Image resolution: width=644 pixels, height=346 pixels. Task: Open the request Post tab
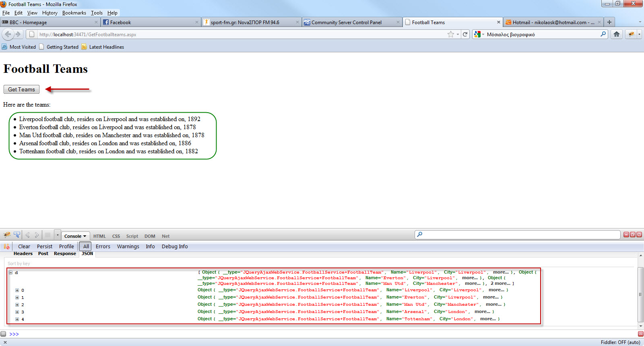pos(43,253)
